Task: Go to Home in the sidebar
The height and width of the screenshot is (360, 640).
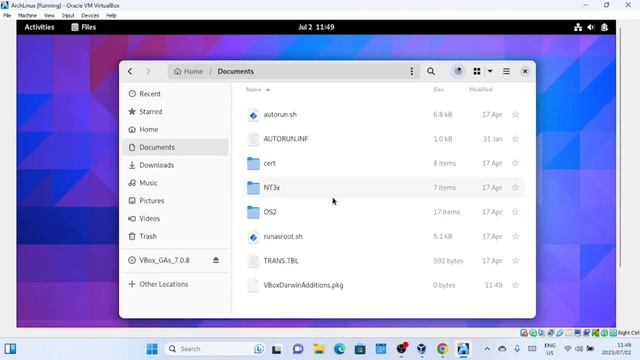Action: point(175,129)
